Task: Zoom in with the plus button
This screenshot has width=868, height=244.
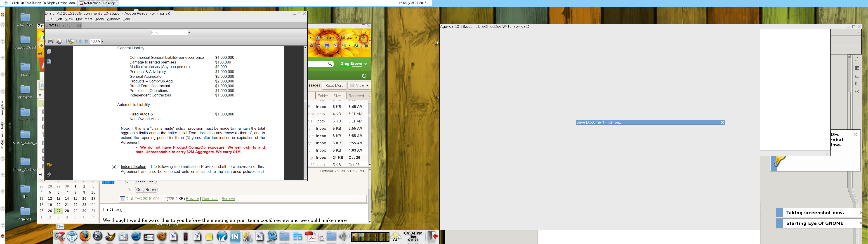Action: click(x=86, y=41)
